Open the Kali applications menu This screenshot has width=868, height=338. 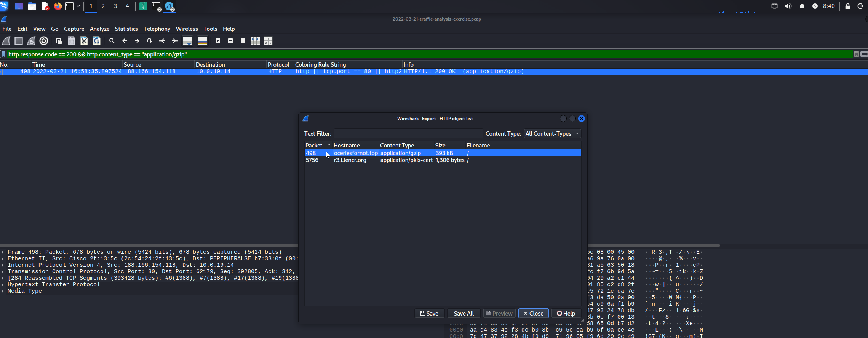[x=4, y=6]
